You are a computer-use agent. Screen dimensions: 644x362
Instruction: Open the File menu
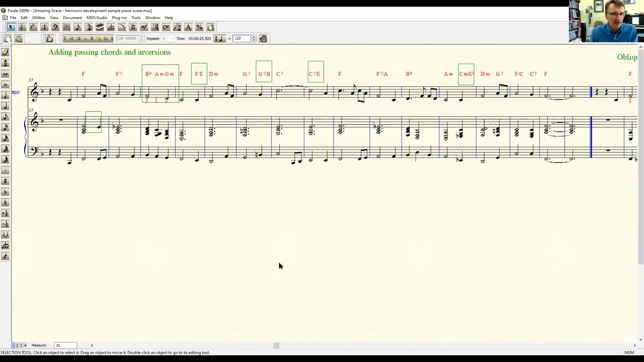13,18
